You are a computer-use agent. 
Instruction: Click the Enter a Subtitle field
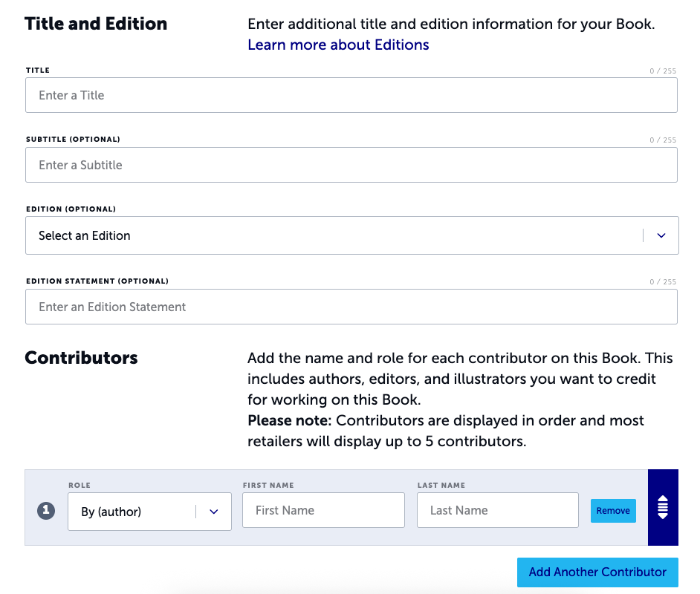pos(351,165)
